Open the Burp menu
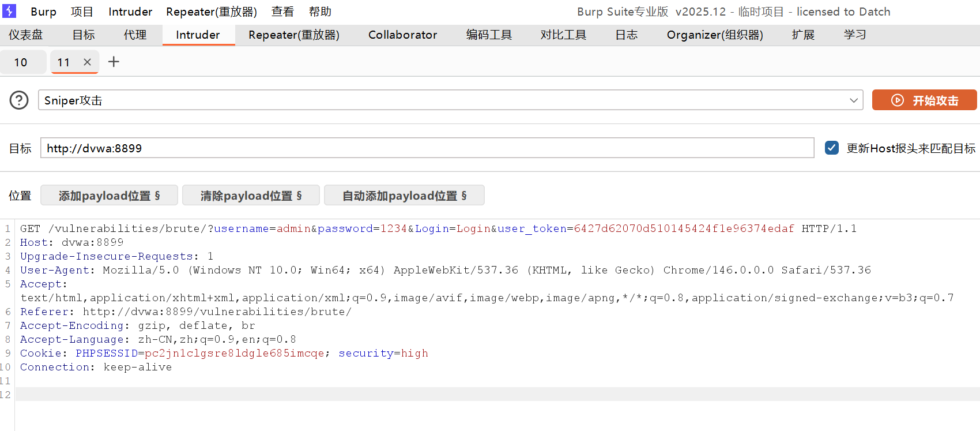Screen dimensions: 980x431 coord(43,12)
